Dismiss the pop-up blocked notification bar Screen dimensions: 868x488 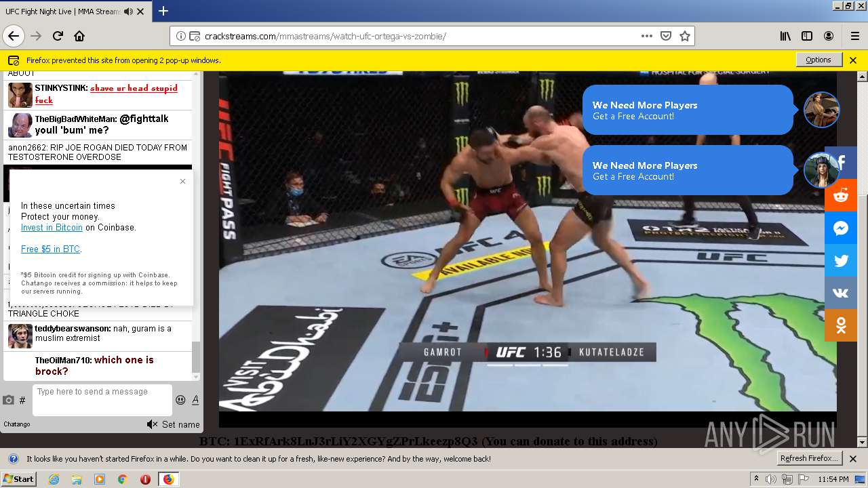pyautogui.click(x=853, y=60)
